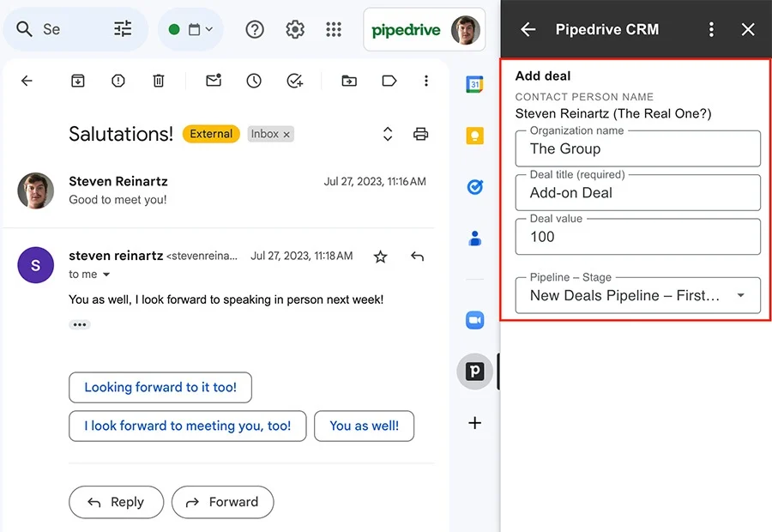Viewport: 772px width, 532px height.
Task: Open Pipedrive CRM panel more options
Action: click(711, 29)
